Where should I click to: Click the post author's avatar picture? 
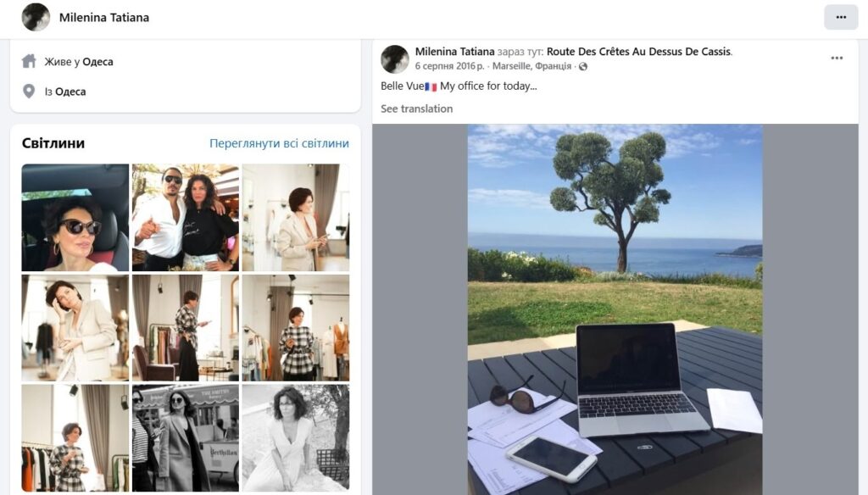point(395,58)
